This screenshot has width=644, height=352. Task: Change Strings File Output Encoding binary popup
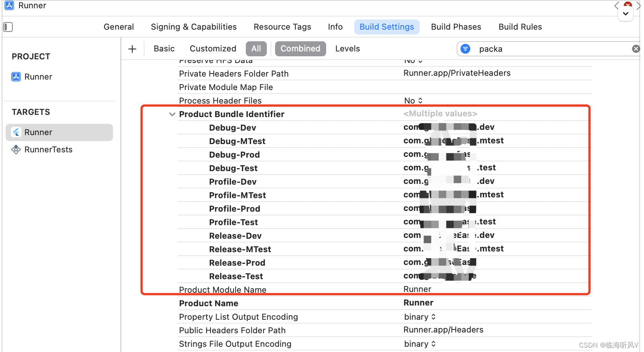click(420, 344)
